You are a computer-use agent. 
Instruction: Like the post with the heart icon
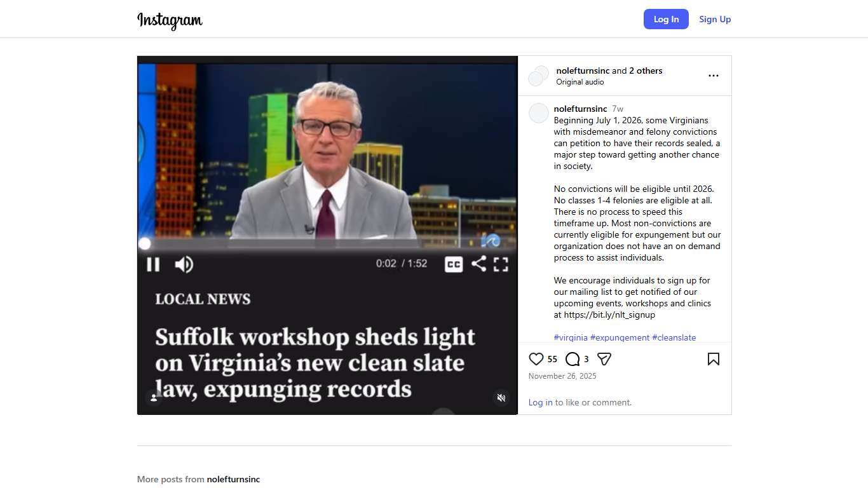click(536, 359)
